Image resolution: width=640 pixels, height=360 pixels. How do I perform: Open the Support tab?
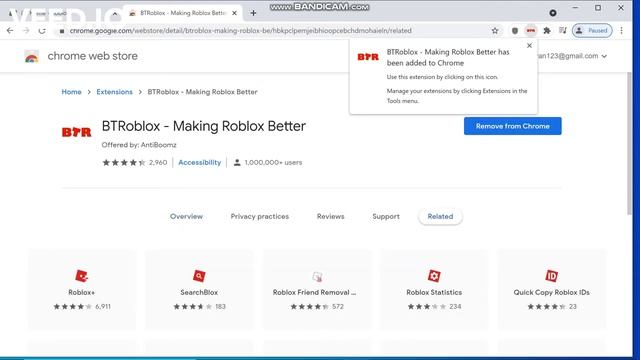tap(386, 216)
